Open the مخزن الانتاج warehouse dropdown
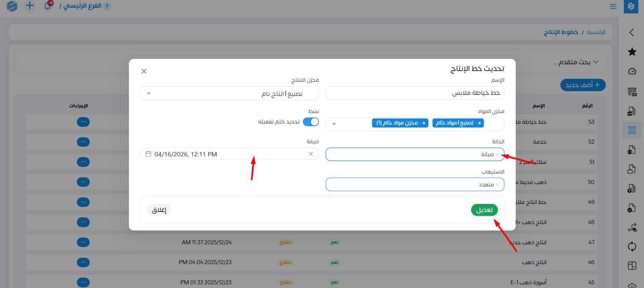 (x=229, y=94)
